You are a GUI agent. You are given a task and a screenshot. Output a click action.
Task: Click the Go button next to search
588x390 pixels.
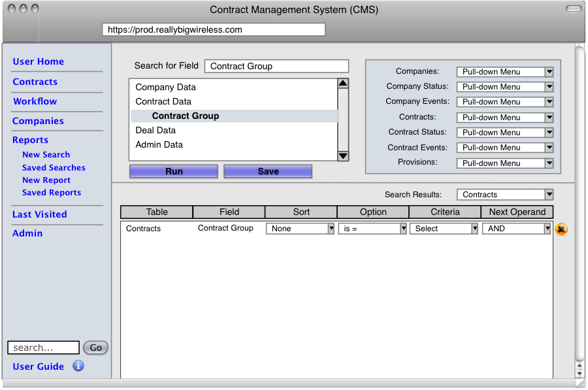[x=96, y=348]
